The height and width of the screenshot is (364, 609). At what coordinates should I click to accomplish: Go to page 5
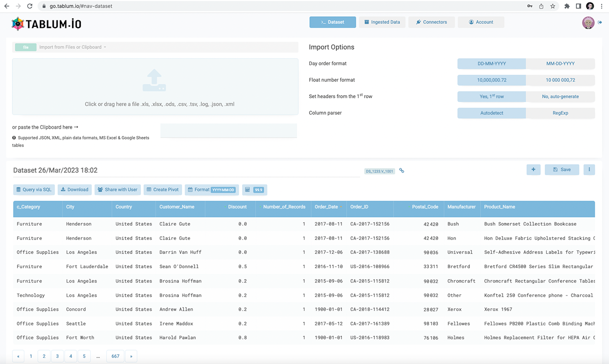(x=84, y=356)
